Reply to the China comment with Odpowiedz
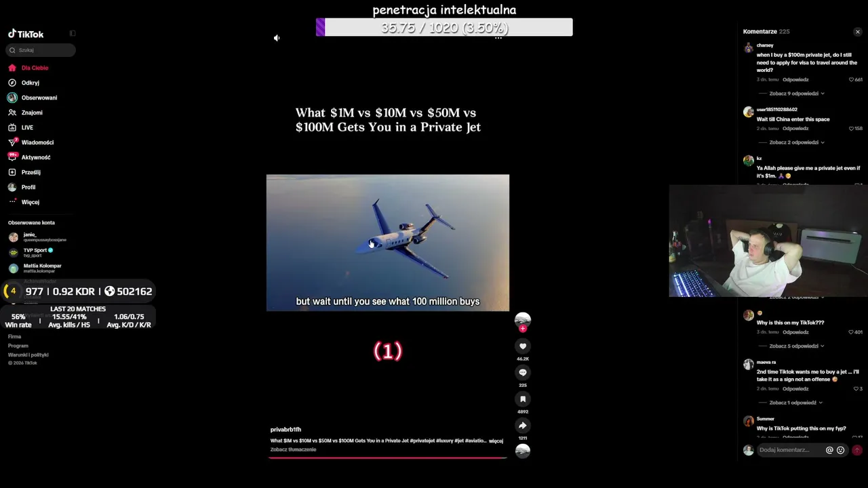Image resolution: width=868 pixels, height=488 pixels. coord(795,128)
